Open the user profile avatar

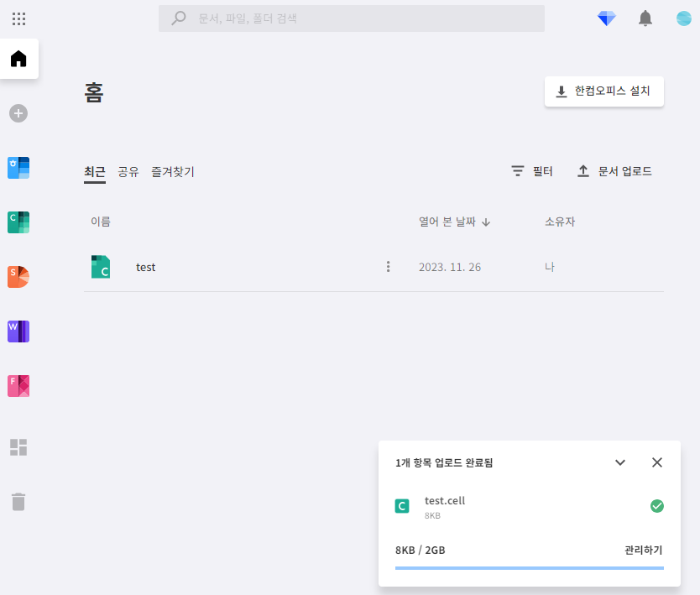coord(683,18)
